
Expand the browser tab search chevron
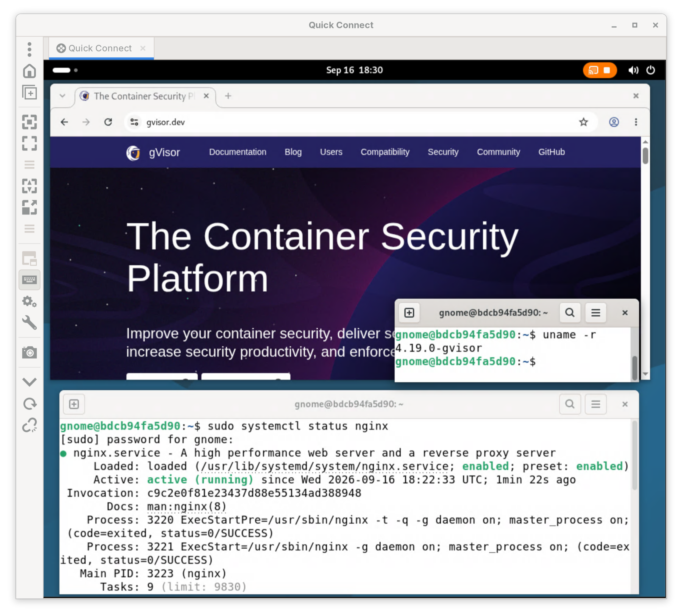(62, 96)
